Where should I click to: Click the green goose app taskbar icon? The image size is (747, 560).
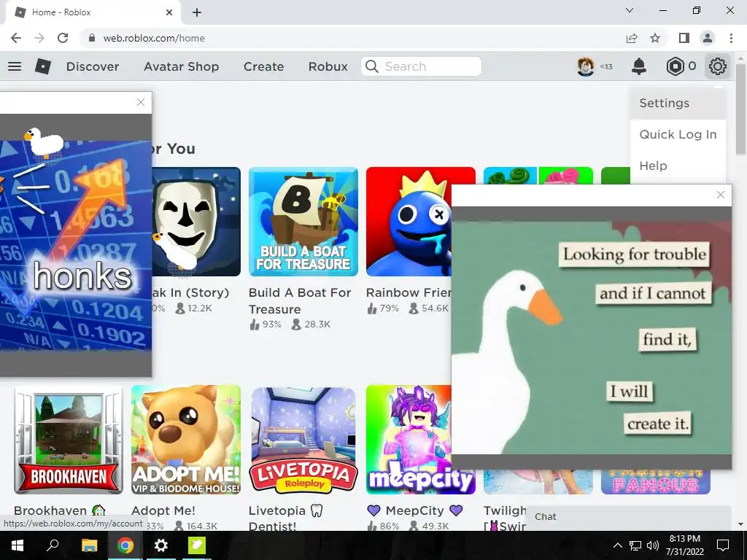point(197,545)
